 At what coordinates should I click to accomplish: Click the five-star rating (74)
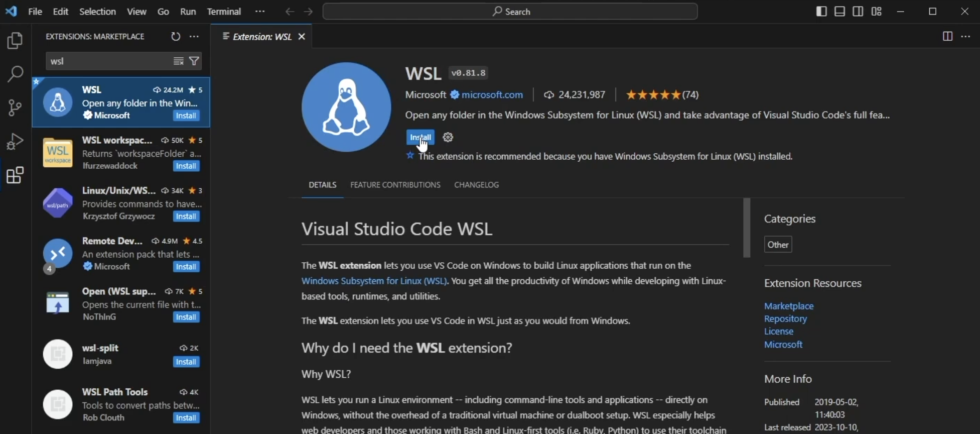(662, 95)
